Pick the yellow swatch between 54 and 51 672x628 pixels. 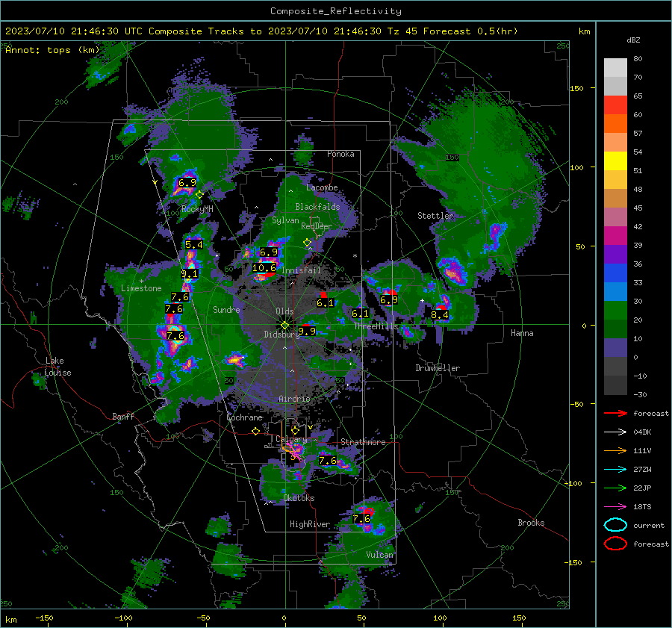tap(615, 161)
